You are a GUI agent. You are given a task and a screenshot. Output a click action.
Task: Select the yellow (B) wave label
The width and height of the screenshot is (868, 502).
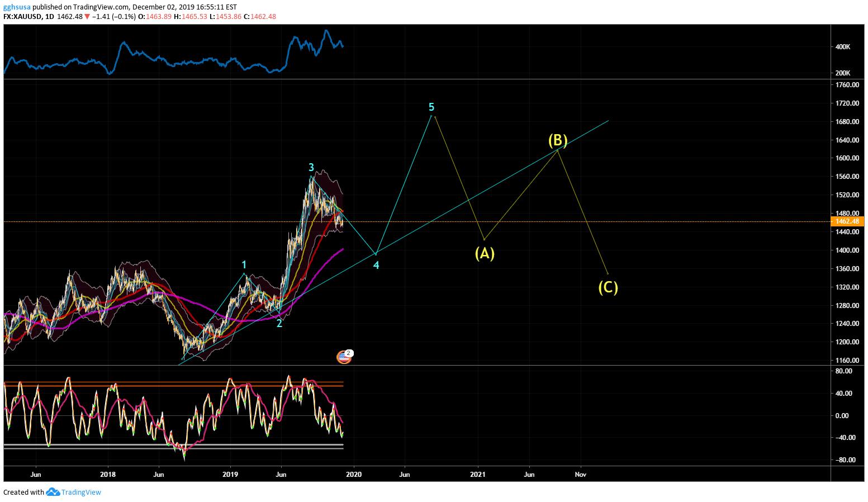[x=558, y=140]
